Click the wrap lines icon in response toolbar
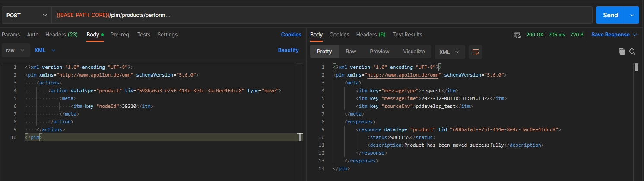The width and height of the screenshot is (644, 181). 475,52
